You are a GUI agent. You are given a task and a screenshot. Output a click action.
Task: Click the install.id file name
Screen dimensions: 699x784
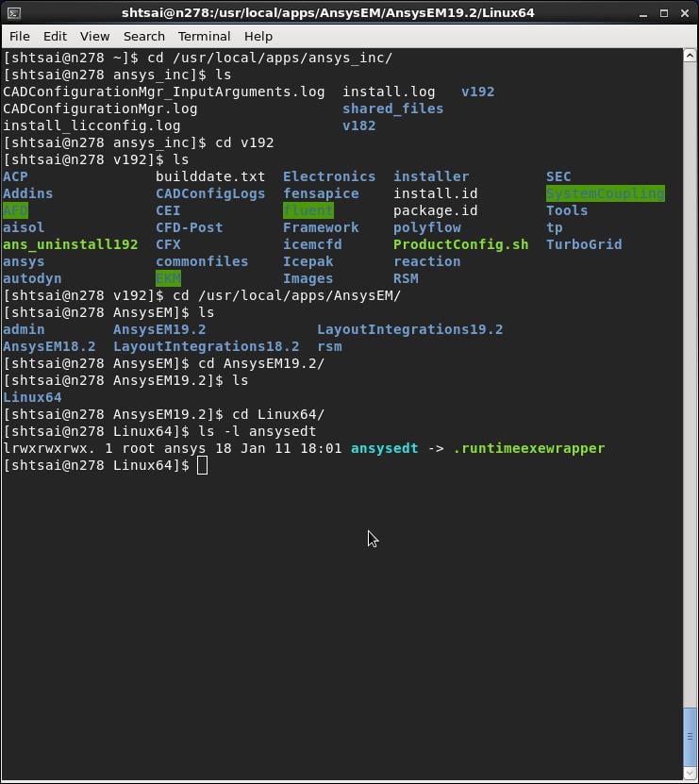pos(435,193)
